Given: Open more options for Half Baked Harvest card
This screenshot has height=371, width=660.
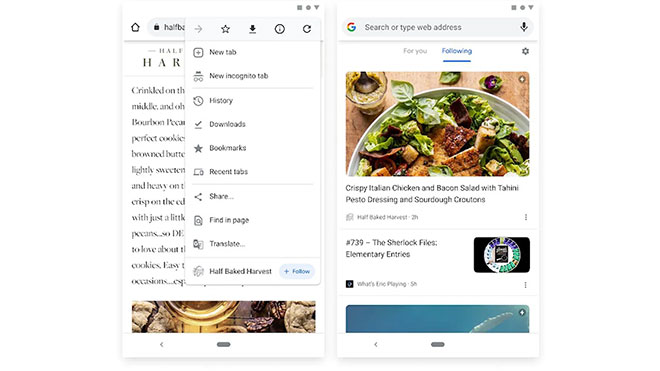Looking at the screenshot, I should [526, 217].
